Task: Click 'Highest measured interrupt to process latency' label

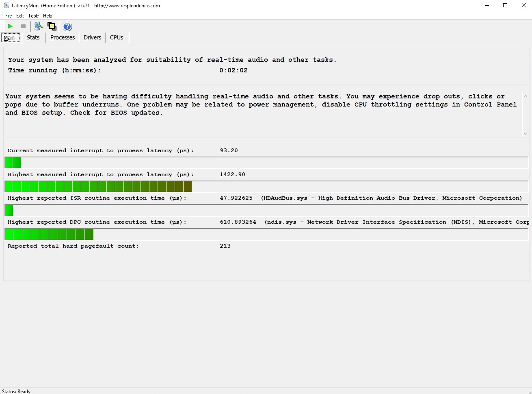Action: 101,174
